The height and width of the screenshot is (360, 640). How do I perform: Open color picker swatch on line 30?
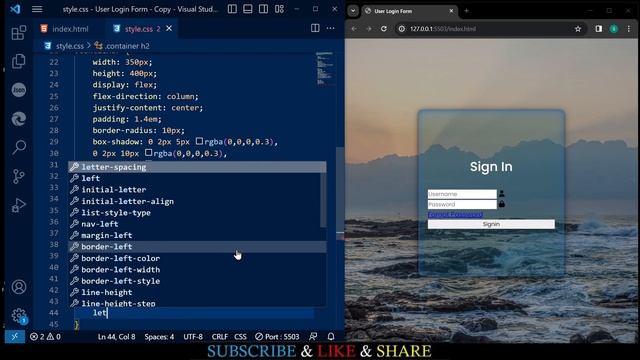tap(149, 153)
